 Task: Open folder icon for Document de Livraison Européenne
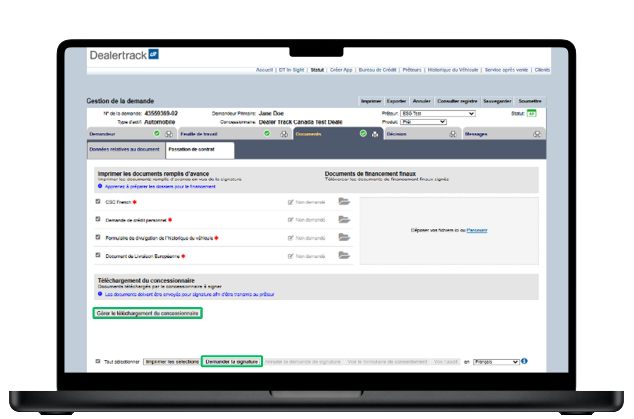[344, 256]
